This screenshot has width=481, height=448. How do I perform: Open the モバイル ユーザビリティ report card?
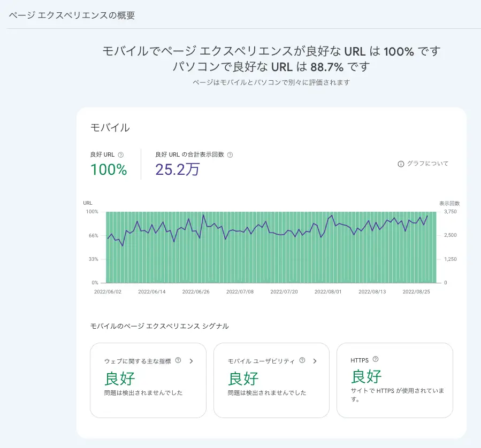click(271, 380)
